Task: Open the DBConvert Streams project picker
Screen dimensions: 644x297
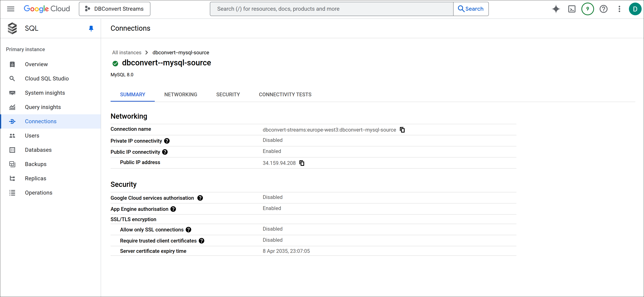Action: point(115,9)
